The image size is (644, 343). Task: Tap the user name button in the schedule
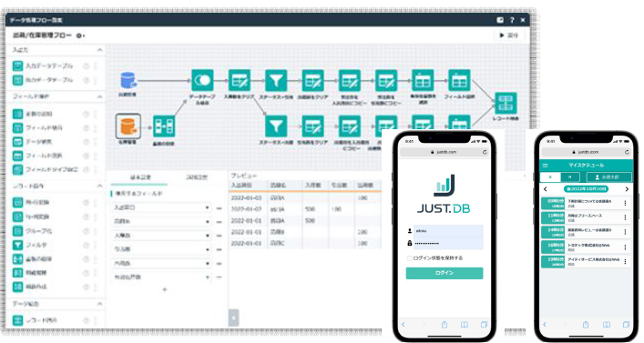608,177
